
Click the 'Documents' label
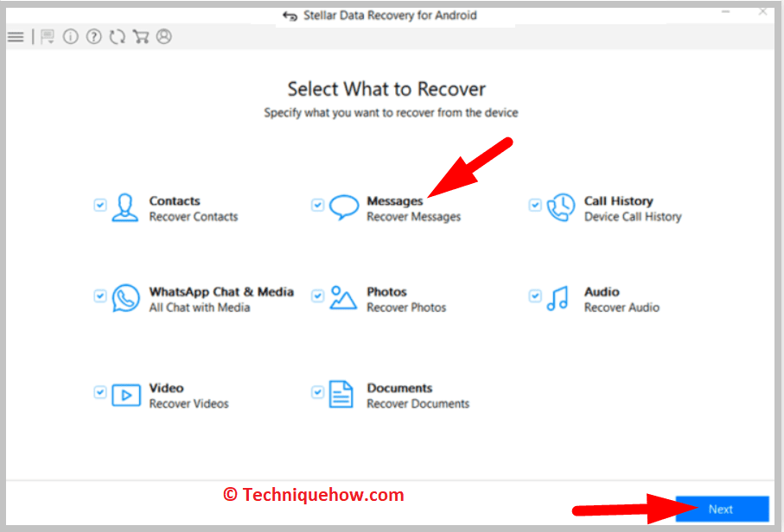pyautogui.click(x=399, y=388)
